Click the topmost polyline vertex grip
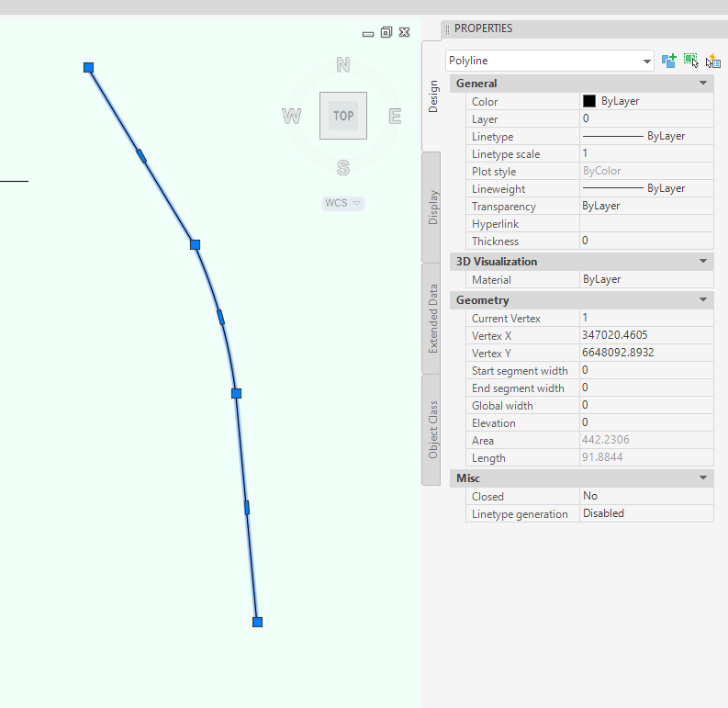The height and width of the screenshot is (708, 728). pos(89,68)
